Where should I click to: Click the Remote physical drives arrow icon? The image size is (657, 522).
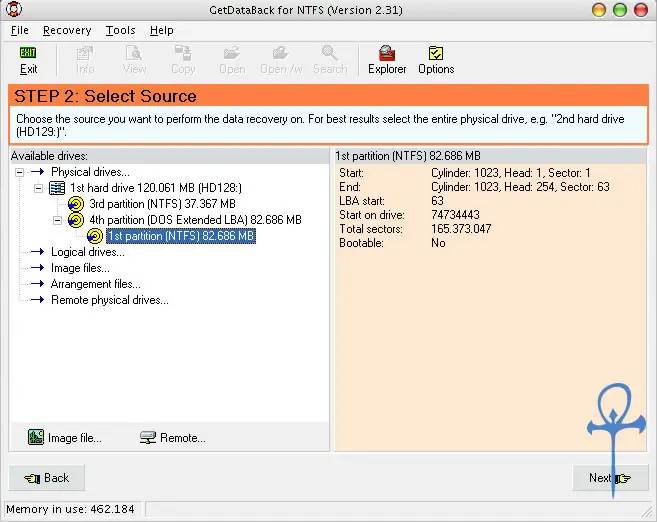click(x=38, y=300)
